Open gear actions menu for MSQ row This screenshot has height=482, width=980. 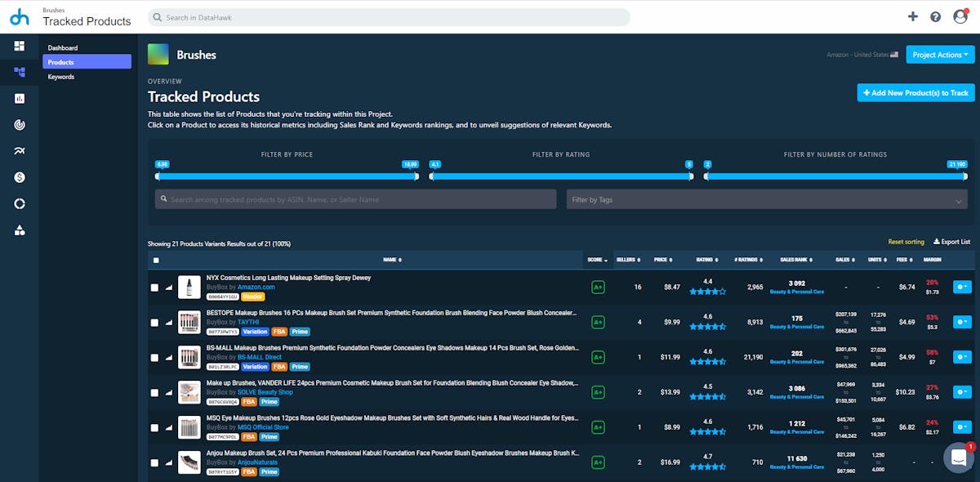point(962,427)
